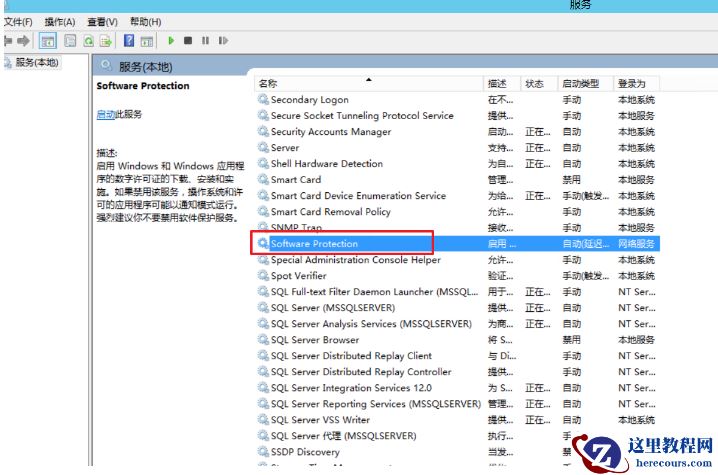Open Help with blue question mark icon

tap(129, 41)
